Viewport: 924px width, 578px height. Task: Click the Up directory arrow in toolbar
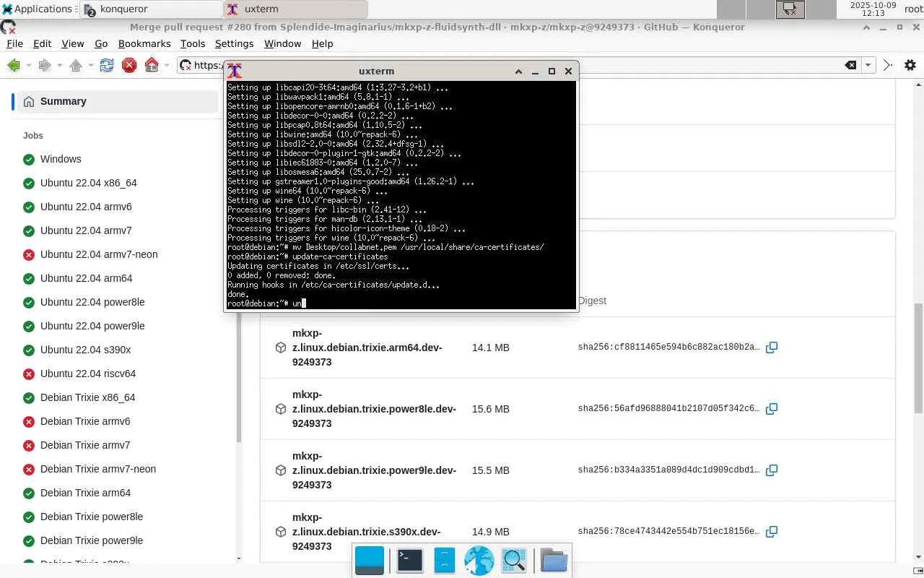click(76, 65)
